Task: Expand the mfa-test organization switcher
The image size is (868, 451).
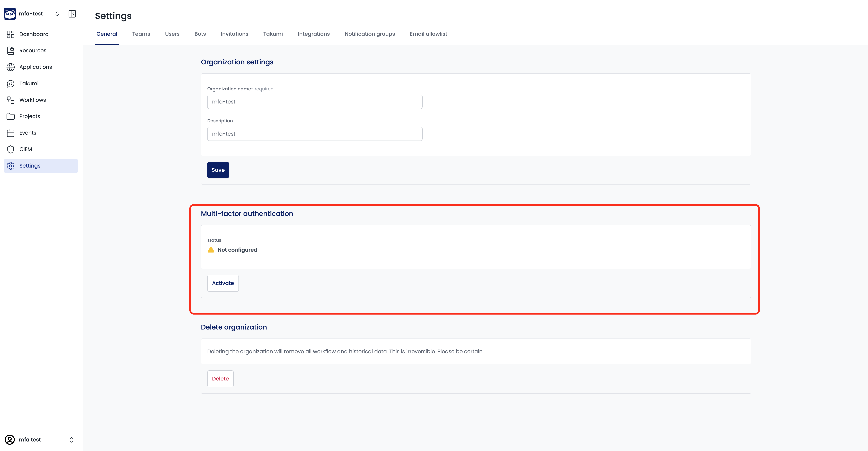Action: coord(57,14)
